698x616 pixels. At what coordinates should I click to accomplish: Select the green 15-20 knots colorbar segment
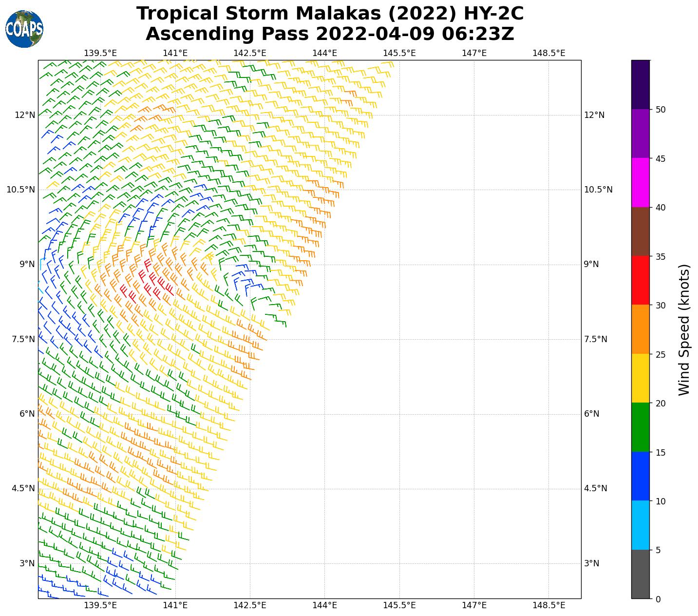(x=640, y=427)
